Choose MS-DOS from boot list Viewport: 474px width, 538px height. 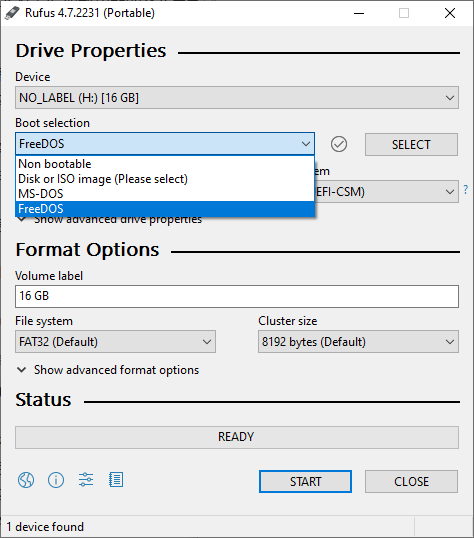165,194
